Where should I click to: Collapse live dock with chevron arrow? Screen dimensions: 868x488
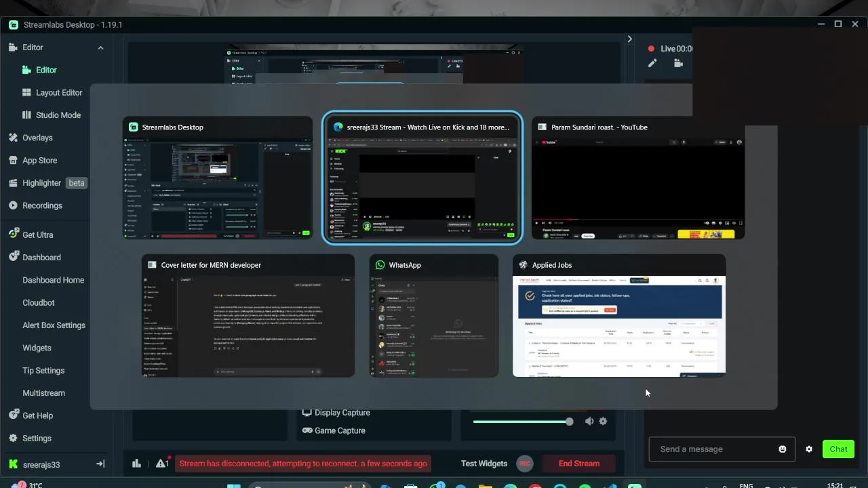point(629,39)
